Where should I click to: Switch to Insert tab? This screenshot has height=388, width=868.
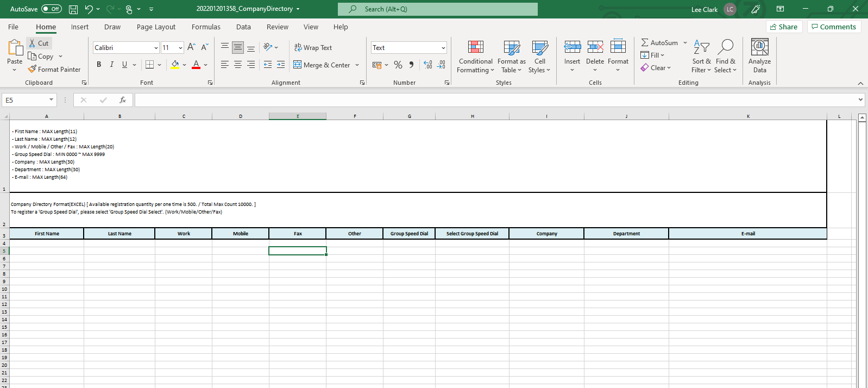coord(80,27)
